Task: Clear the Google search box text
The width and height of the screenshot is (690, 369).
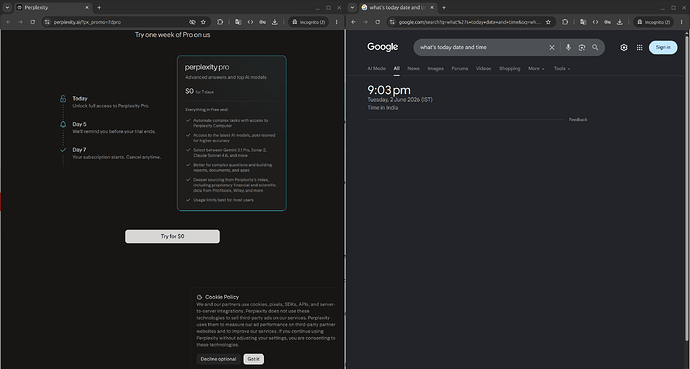Action: pyautogui.click(x=551, y=47)
